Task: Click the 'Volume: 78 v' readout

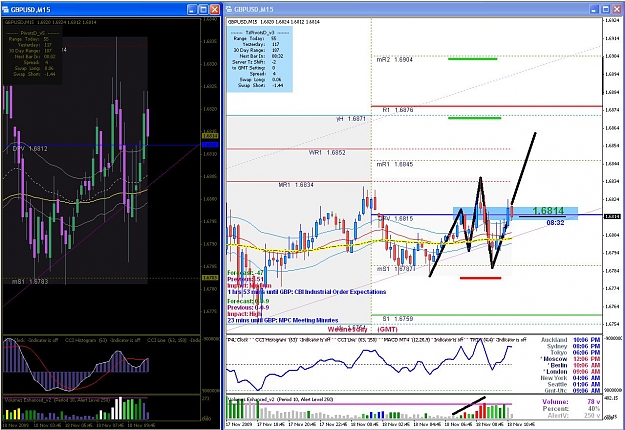Action: click(571, 402)
